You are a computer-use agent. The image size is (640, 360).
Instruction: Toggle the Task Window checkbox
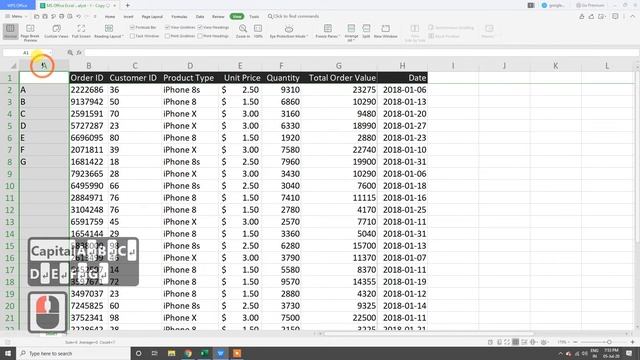[132, 36]
